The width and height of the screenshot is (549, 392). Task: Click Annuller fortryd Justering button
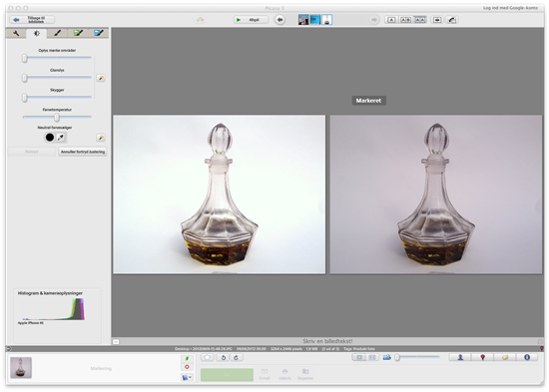[x=83, y=152]
